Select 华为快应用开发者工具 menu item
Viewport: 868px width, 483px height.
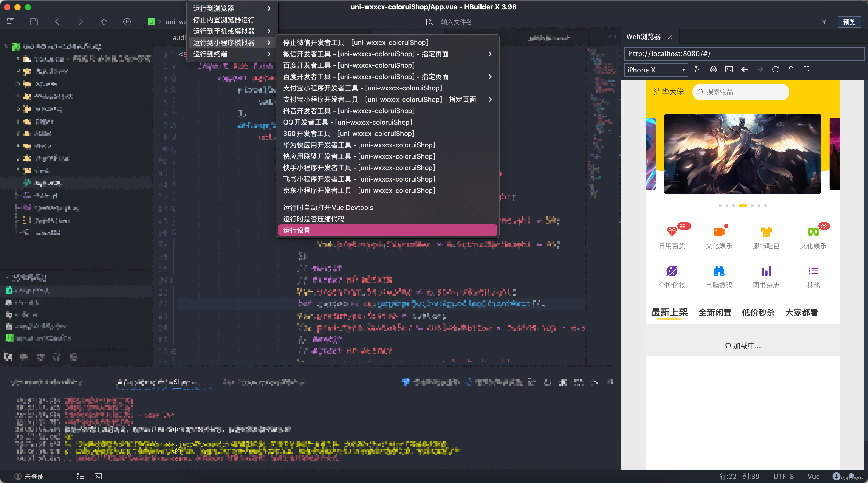(388, 145)
